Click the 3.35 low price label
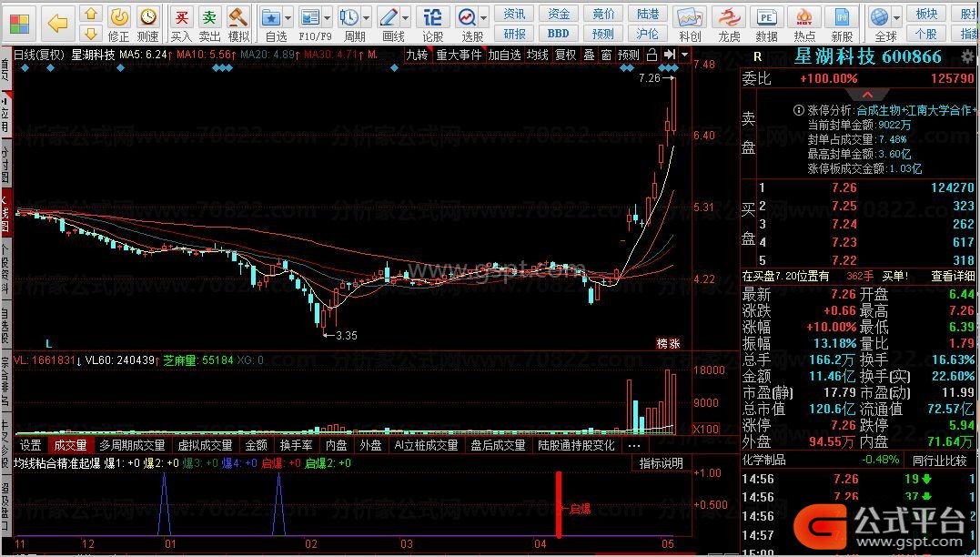This screenshot has height=557, width=980. click(347, 335)
